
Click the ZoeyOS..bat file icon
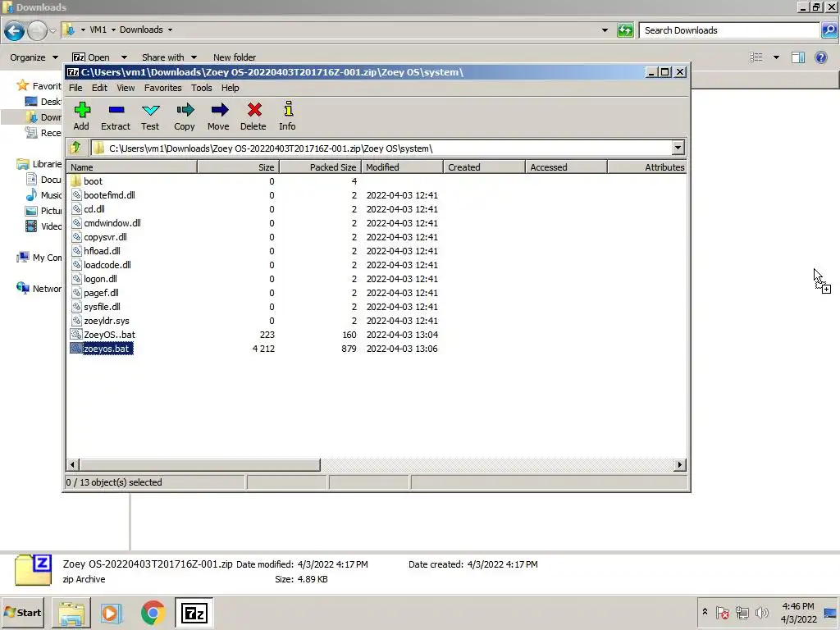76,335
